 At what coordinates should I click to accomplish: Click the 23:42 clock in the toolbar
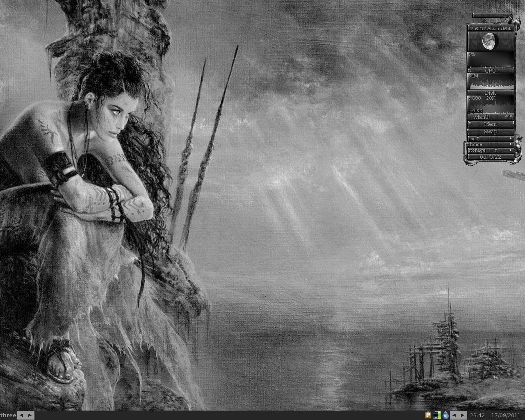click(x=477, y=415)
